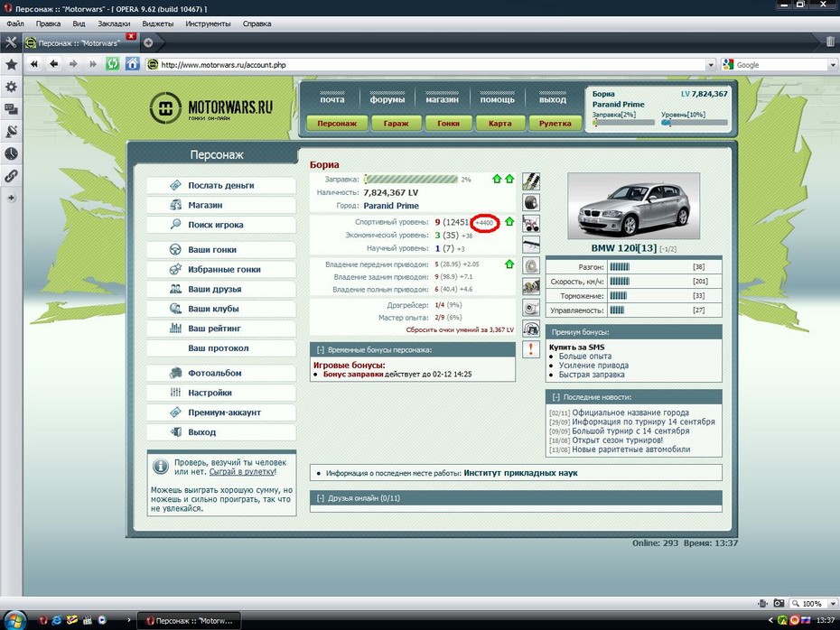
Task: Open the Links chain panel
Action: 11,176
